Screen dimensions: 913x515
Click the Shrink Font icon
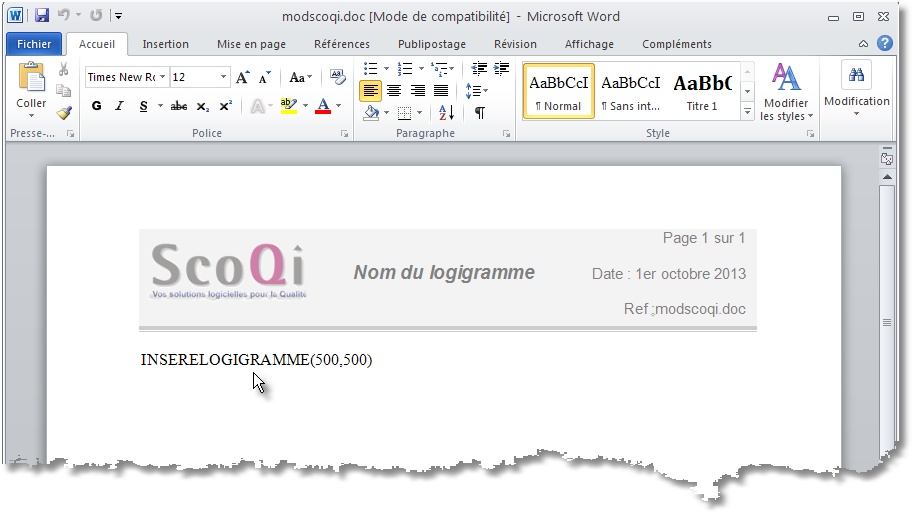coord(265,77)
